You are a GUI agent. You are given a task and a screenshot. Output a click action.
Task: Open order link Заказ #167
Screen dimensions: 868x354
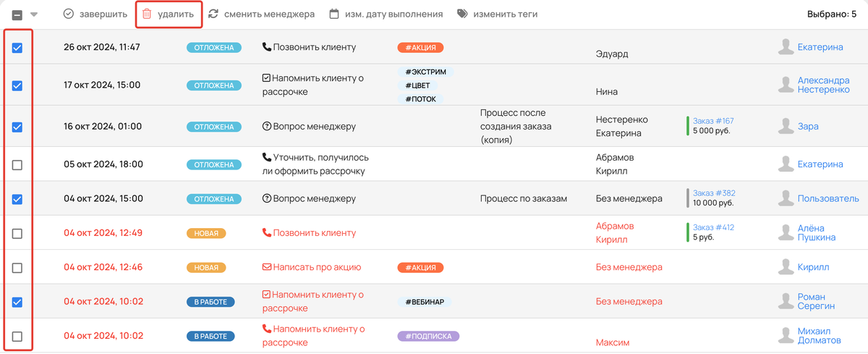713,121
